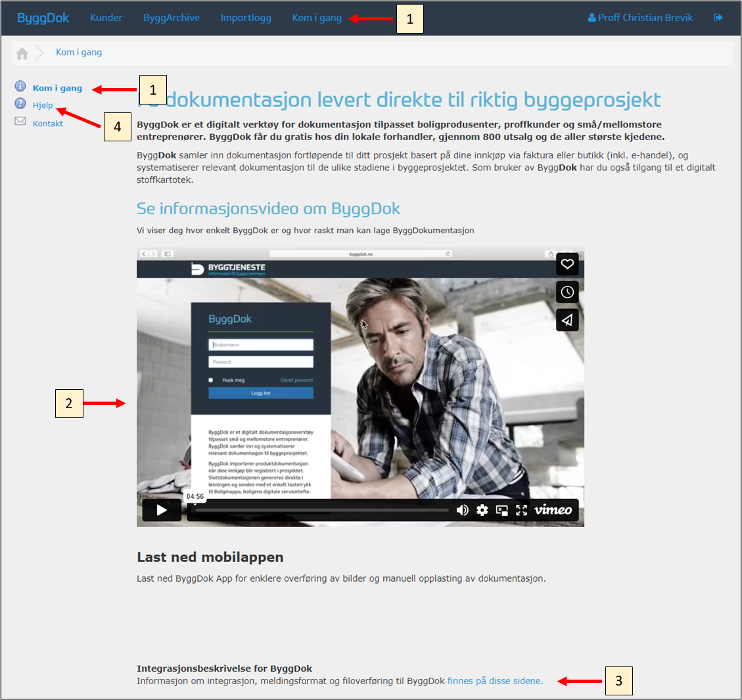Click the video progress bar
This screenshot has width=742, height=700.
(322, 510)
